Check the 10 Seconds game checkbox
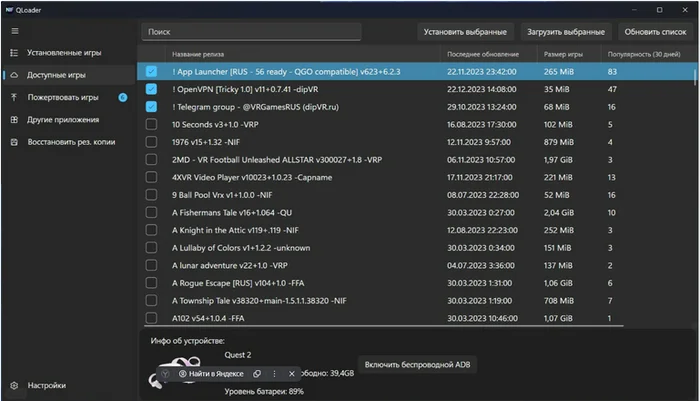Image resolution: width=700 pixels, height=401 pixels. [151, 124]
